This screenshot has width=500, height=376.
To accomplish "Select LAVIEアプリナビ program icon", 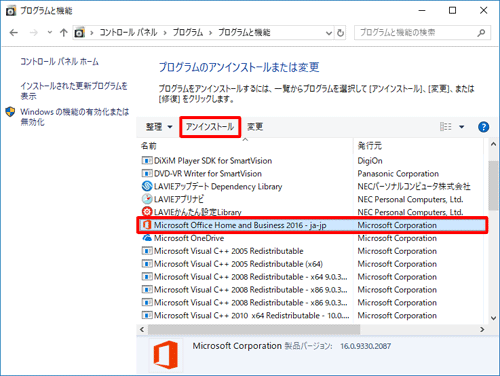I will point(147,199).
